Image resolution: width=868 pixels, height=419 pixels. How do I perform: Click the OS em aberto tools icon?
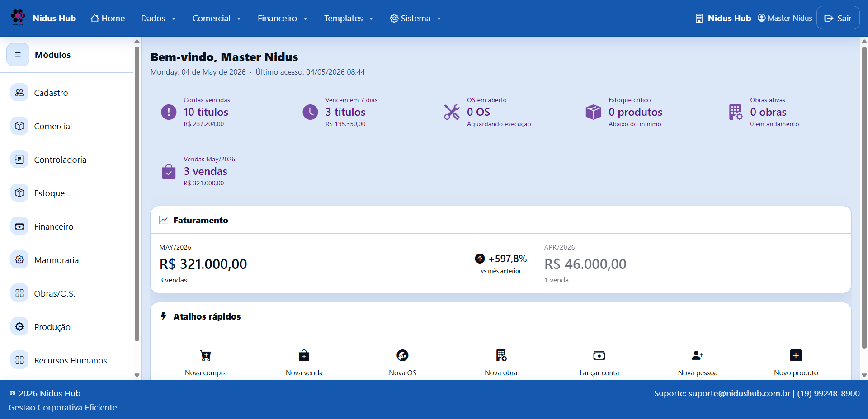[x=452, y=112]
